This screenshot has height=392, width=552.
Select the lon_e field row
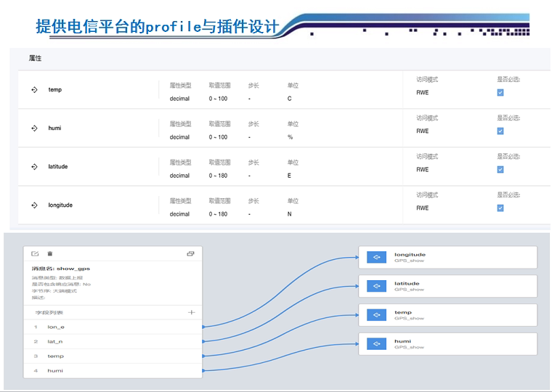click(113, 327)
